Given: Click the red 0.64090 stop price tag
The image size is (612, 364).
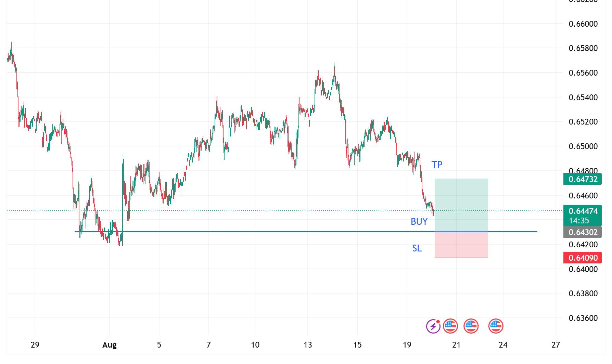Looking at the screenshot, I should (583, 258).
